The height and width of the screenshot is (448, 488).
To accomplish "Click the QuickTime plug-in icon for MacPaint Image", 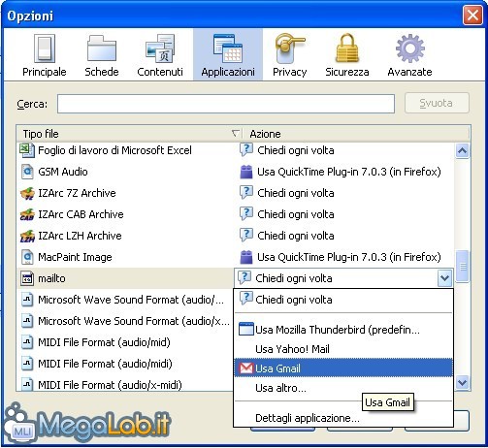I will pos(246,257).
